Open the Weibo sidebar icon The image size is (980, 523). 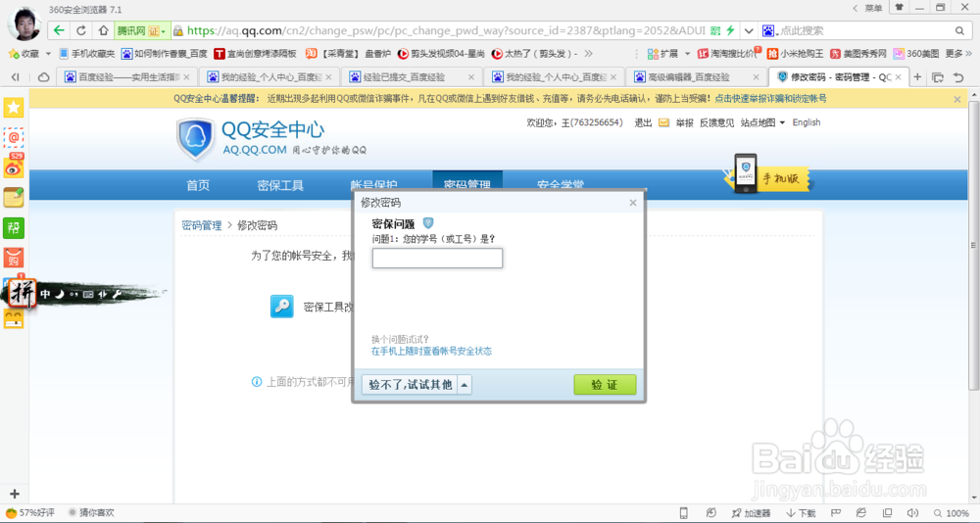14,166
